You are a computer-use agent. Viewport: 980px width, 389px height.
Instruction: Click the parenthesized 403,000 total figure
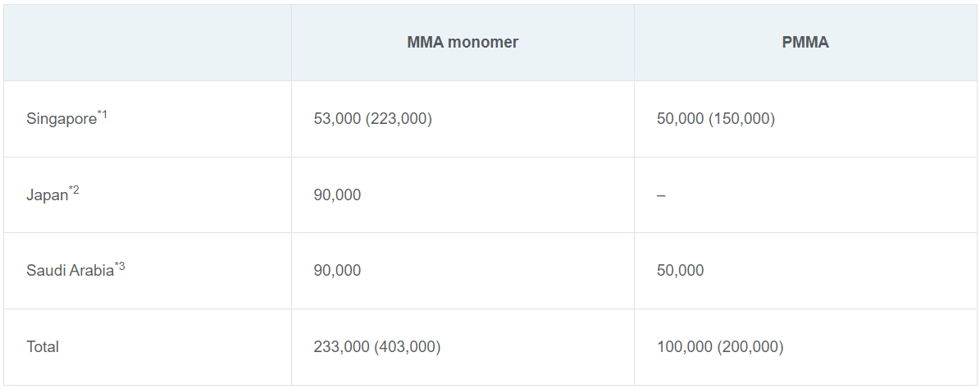coord(408,347)
